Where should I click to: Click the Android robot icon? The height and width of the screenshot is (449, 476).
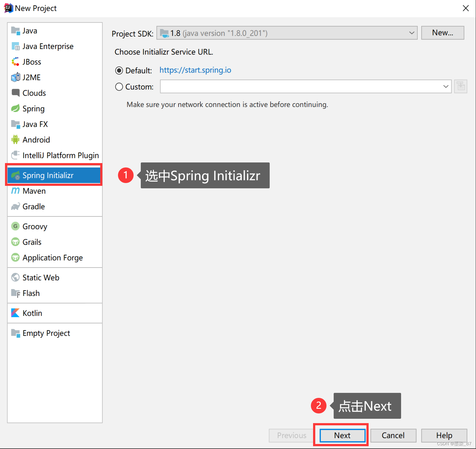coord(15,140)
